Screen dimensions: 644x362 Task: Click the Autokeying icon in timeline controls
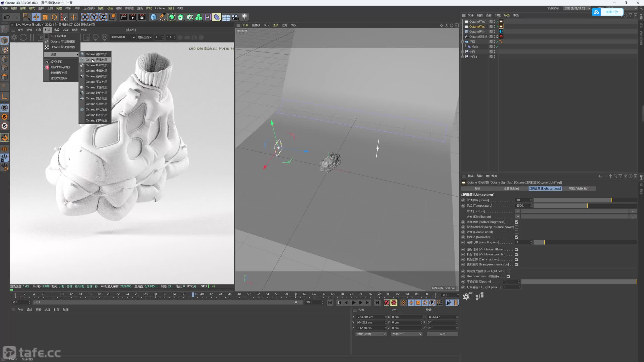(394, 303)
